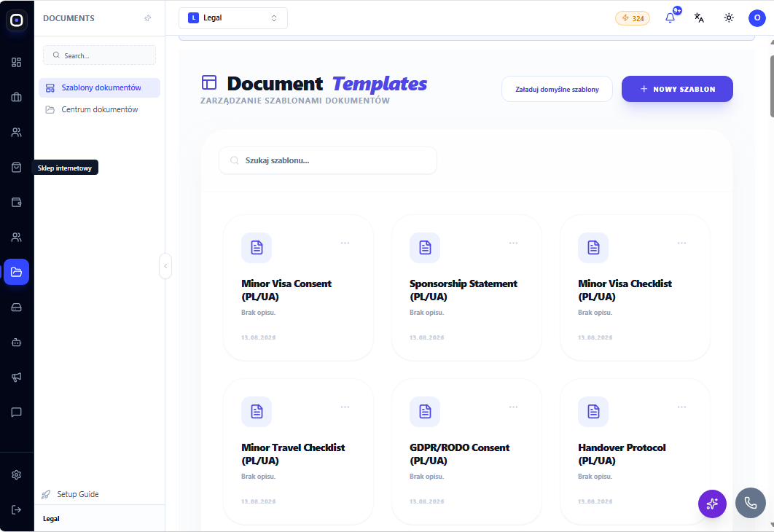Click the Szukaj szablonu search field
This screenshot has width=774, height=532.
tap(328, 160)
